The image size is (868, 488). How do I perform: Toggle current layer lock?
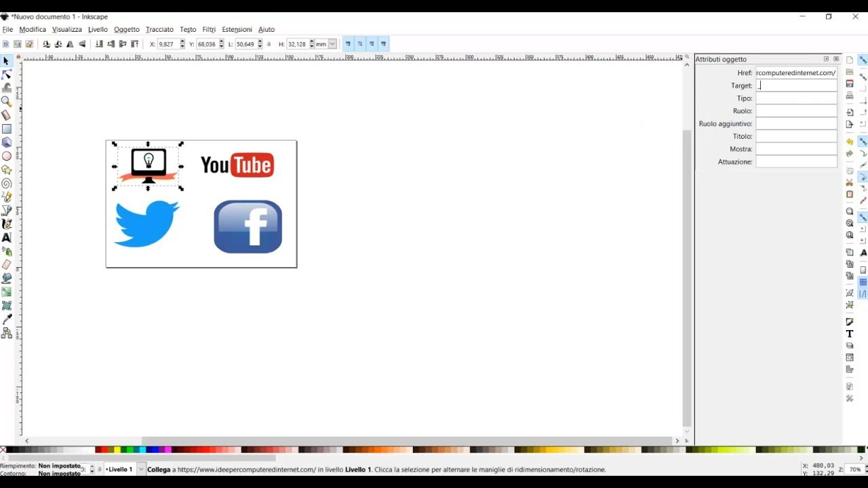[100, 469]
